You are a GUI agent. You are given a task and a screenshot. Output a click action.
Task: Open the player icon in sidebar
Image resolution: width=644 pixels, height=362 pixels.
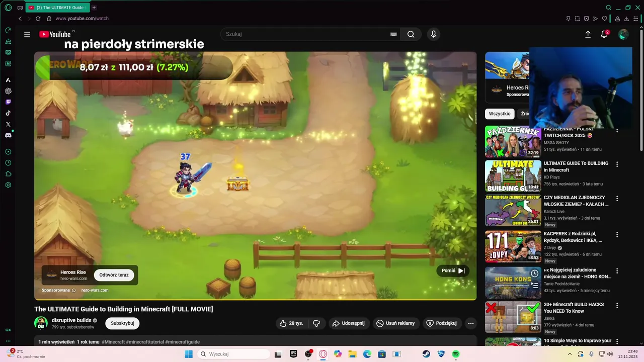click(8, 152)
